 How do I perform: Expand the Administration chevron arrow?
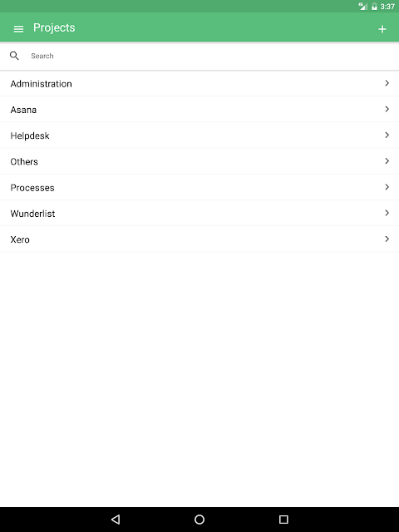387,83
